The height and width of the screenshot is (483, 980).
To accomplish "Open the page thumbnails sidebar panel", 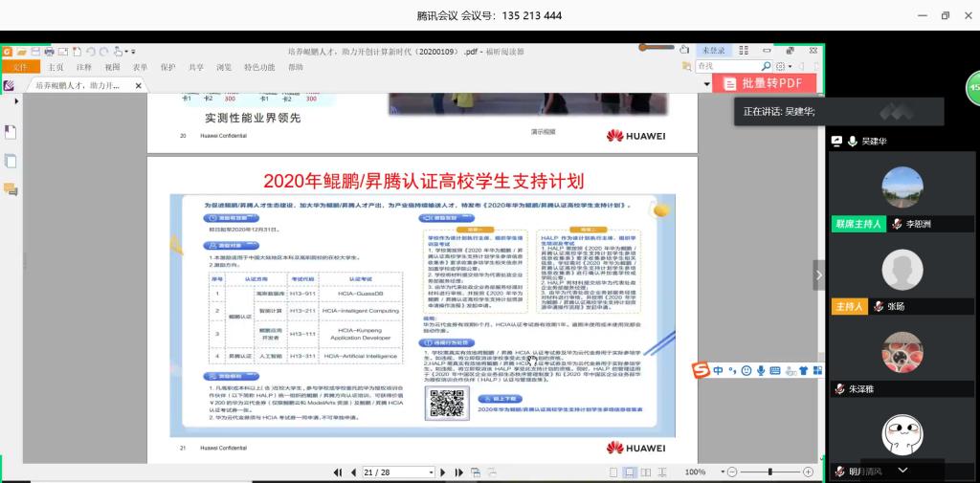I will (x=11, y=161).
